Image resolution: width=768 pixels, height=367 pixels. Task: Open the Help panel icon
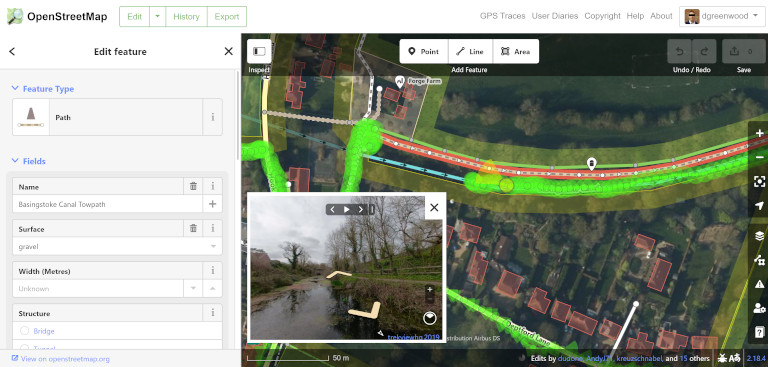coord(759,332)
